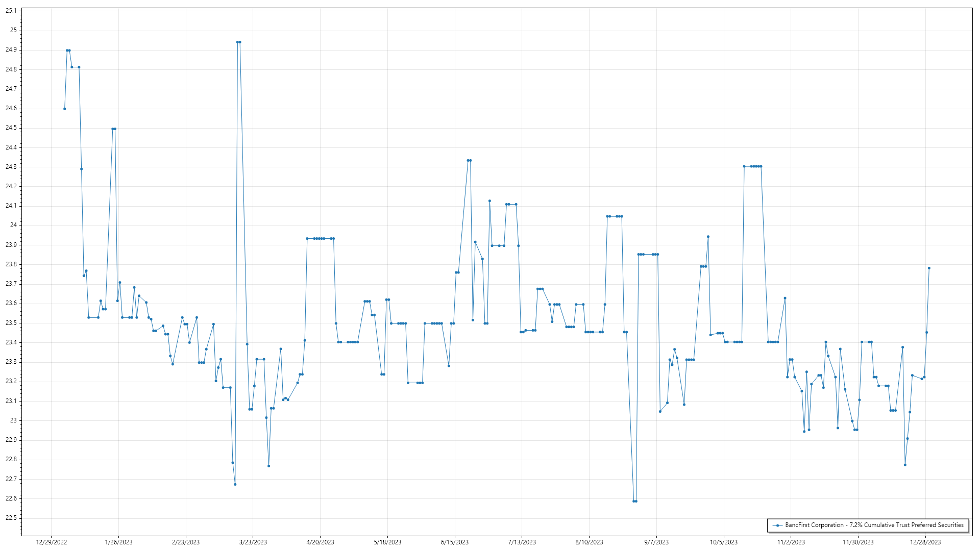Click the first data point at 24.6

[64, 109]
